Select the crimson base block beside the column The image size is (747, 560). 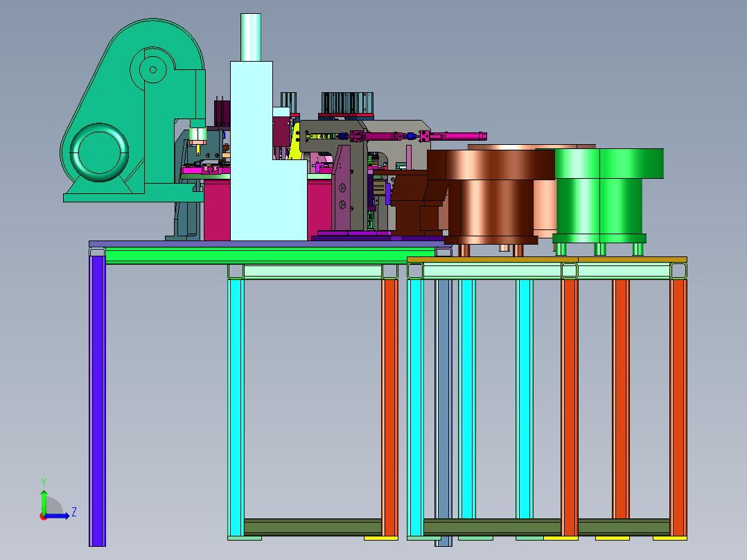point(218,210)
